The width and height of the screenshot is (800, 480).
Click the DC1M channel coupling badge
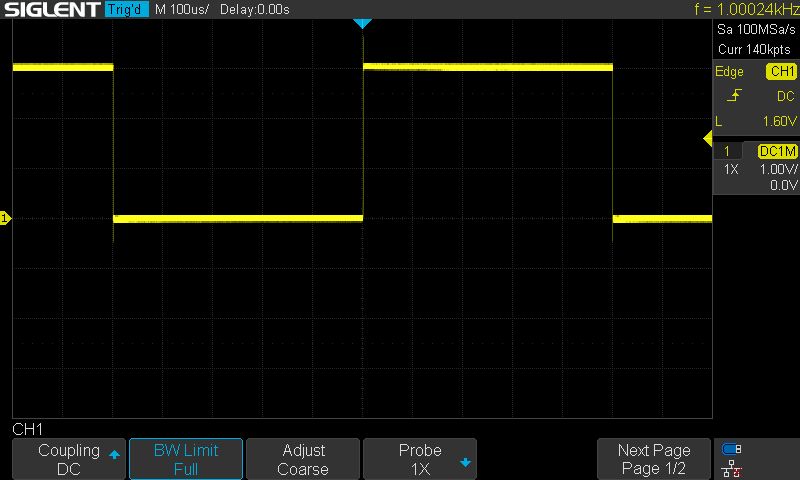[777, 151]
